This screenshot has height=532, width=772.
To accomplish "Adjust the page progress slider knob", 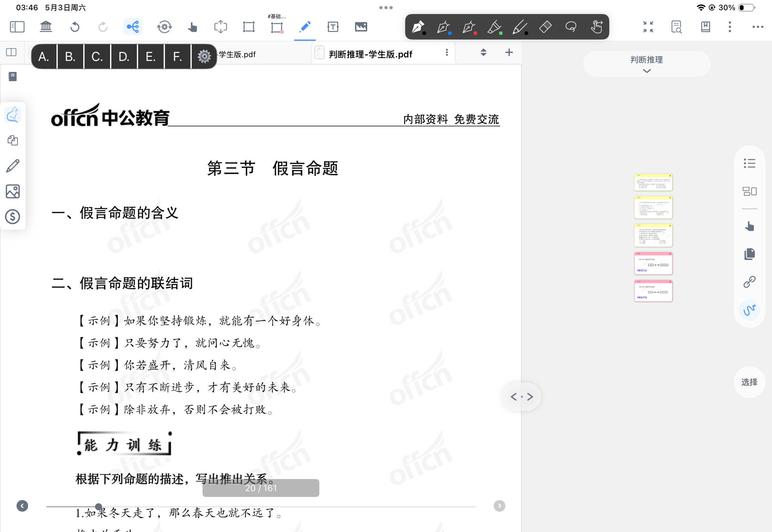I will tap(98, 506).
